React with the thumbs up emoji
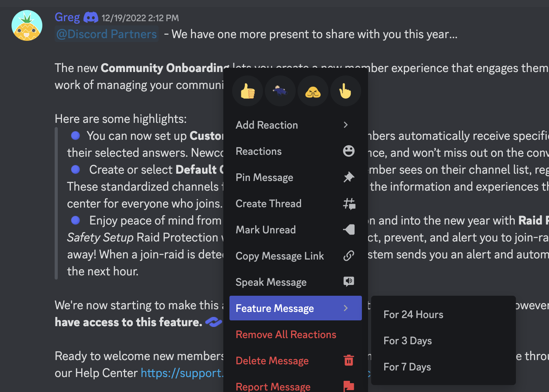Screen dimensions: 549x392 [248, 91]
